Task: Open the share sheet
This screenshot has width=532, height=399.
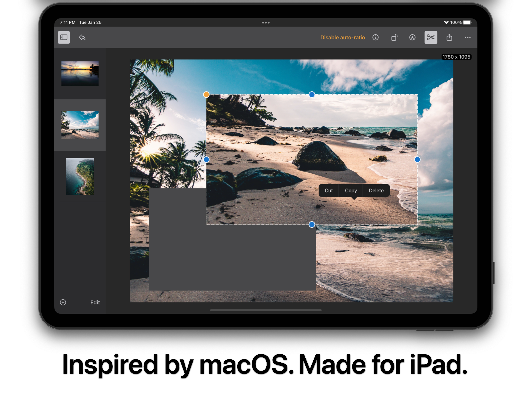Action: (x=449, y=37)
